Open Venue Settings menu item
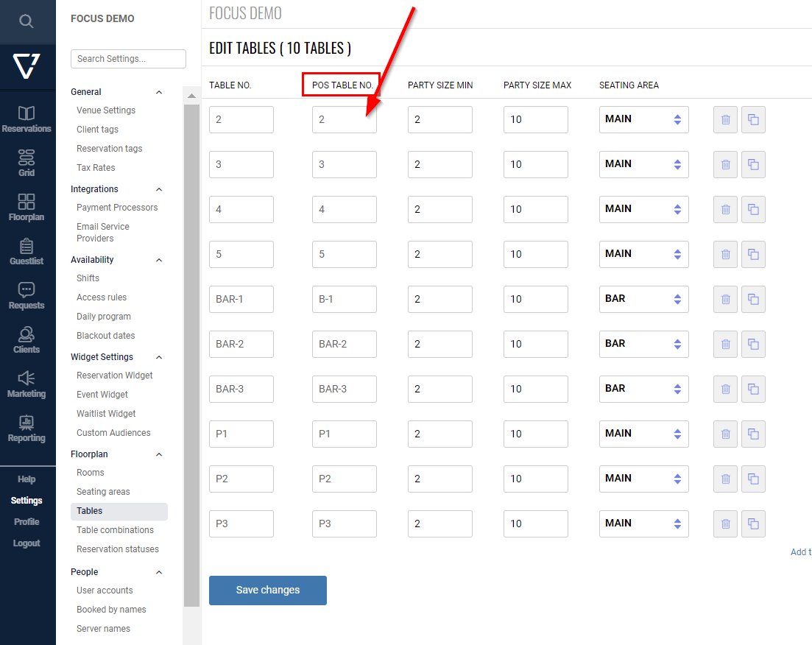 [x=106, y=110]
